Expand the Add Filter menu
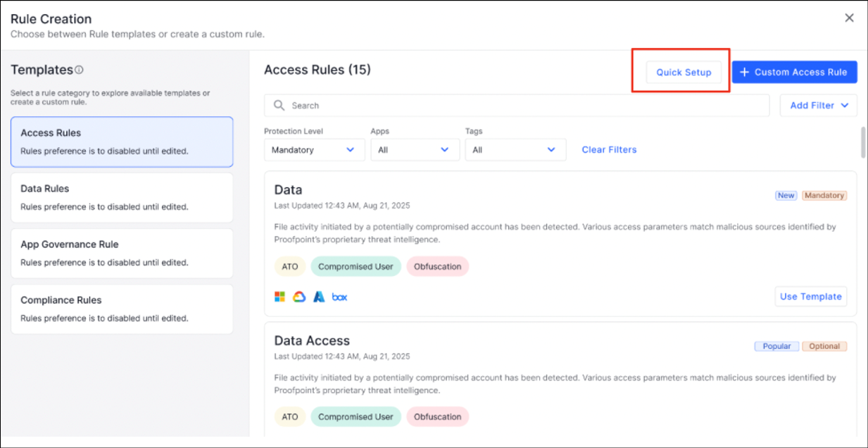The height and width of the screenshot is (448, 868). [x=819, y=106]
